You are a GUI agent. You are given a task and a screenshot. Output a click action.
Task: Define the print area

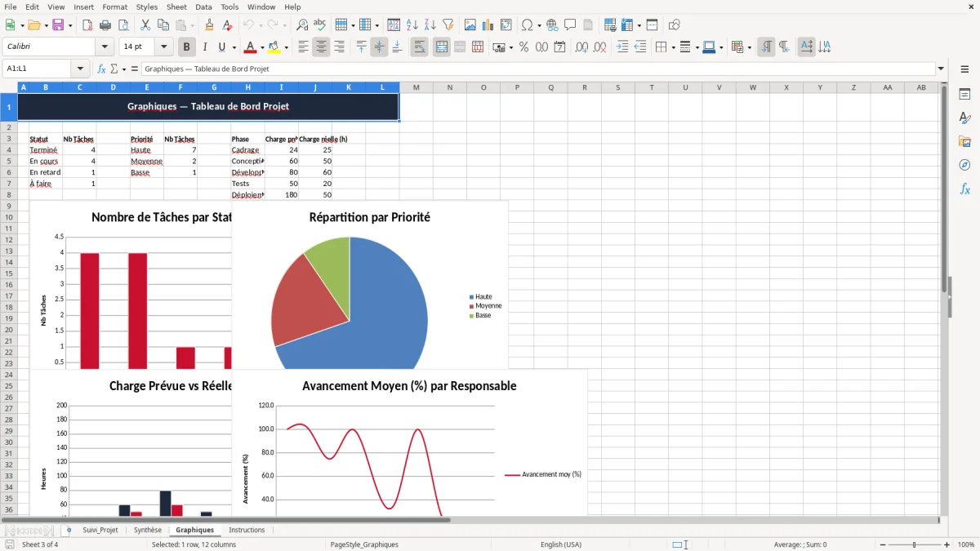608,25
